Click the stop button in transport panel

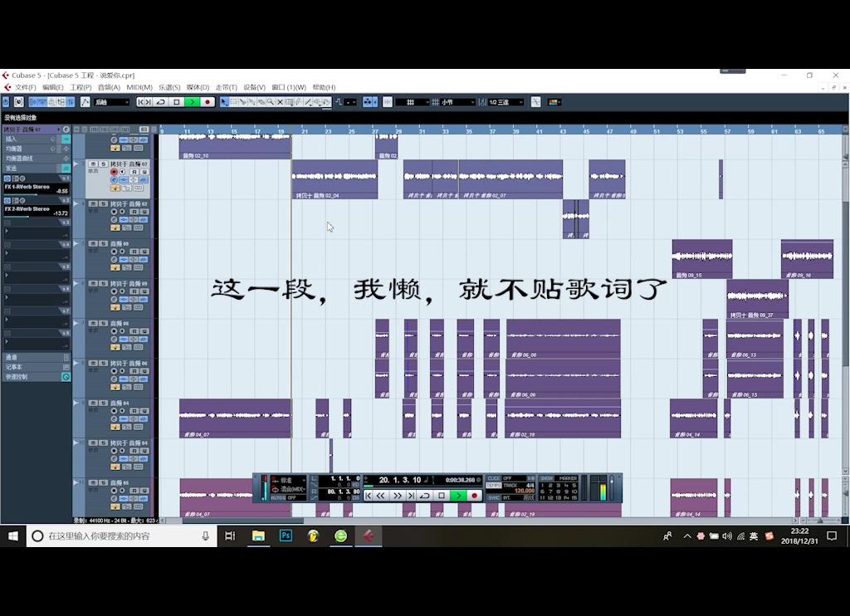pyautogui.click(x=442, y=496)
